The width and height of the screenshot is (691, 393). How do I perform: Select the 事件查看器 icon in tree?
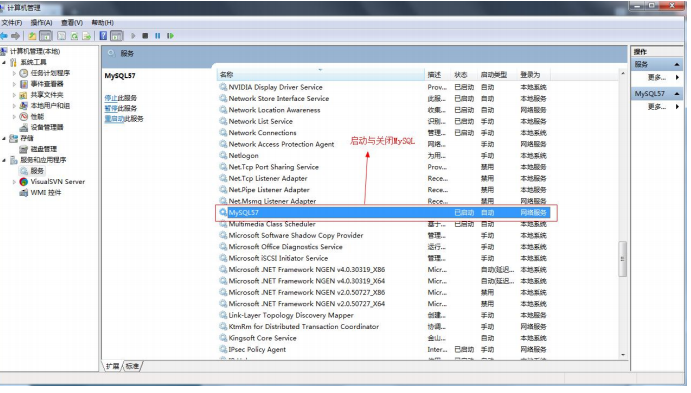click(24, 84)
